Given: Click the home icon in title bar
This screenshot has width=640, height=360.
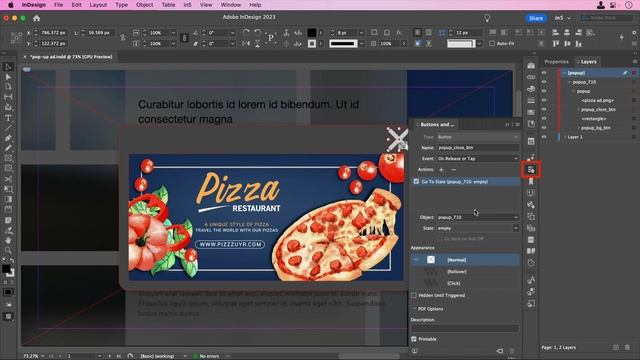Looking at the screenshot, I should pyautogui.click(x=37, y=18).
